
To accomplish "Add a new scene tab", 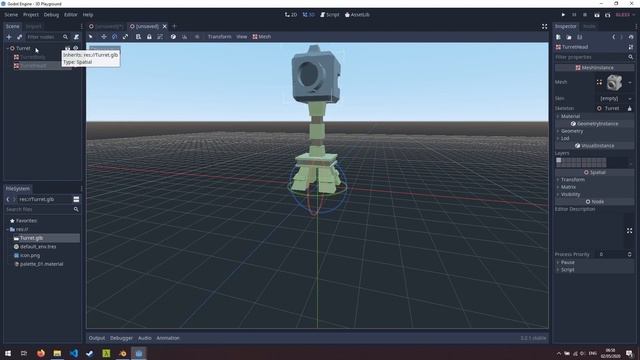I will [174, 26].
